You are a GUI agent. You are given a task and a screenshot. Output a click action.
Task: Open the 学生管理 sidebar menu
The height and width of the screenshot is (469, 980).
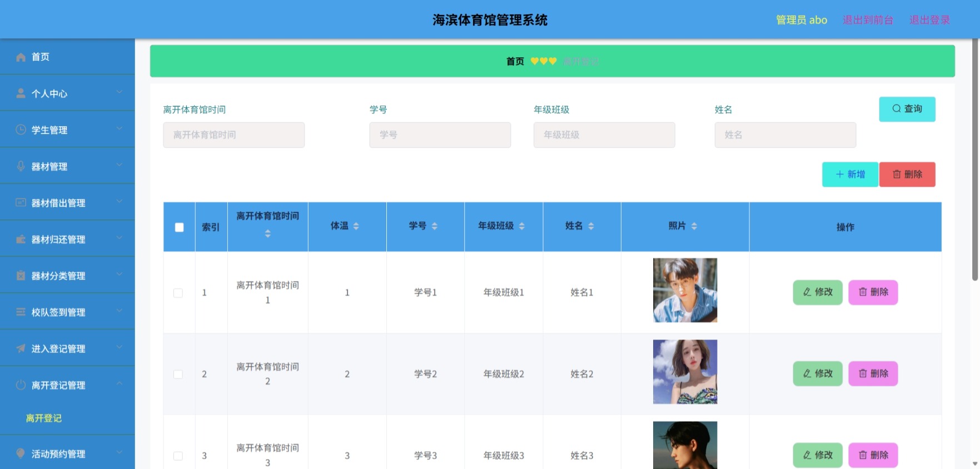67,129
